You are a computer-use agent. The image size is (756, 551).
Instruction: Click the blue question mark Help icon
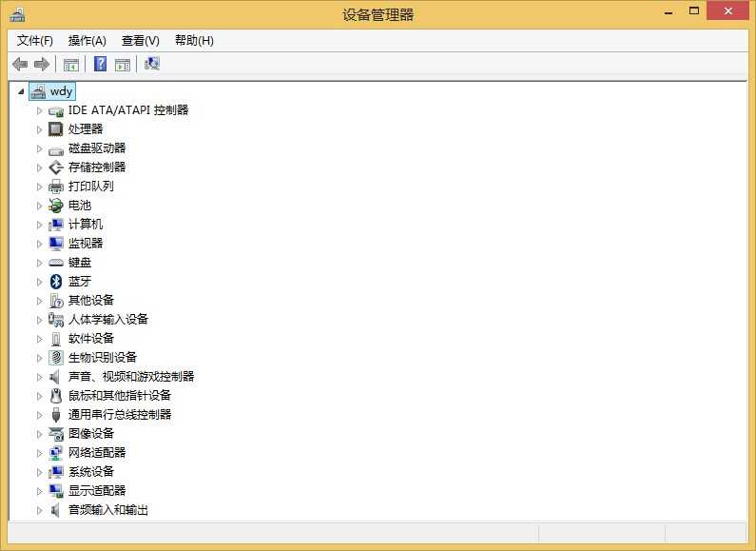coord(100,64)
